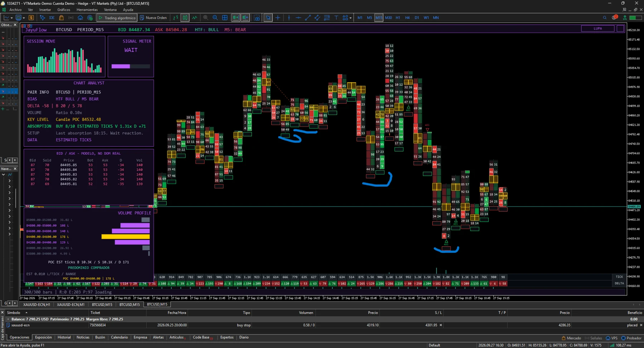
Task: Select the crosshair tool
Action: [x=278, y=18]
